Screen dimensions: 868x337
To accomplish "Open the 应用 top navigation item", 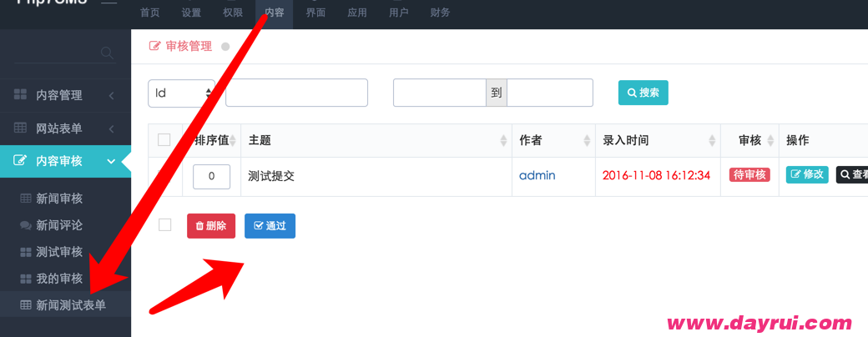I will [357, 13].
